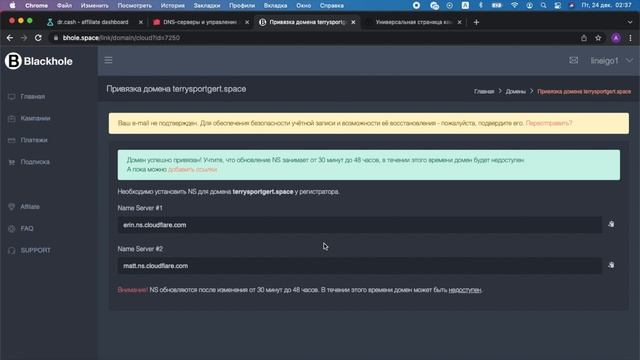
Task: Click the Платежи sidebar icon
Action: coord(11,140)
